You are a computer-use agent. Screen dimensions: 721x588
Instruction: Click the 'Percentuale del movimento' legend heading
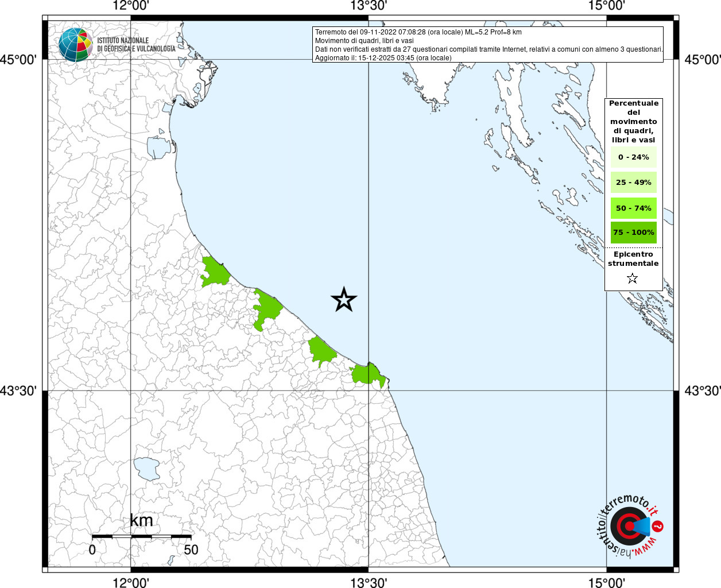[634, 122]
